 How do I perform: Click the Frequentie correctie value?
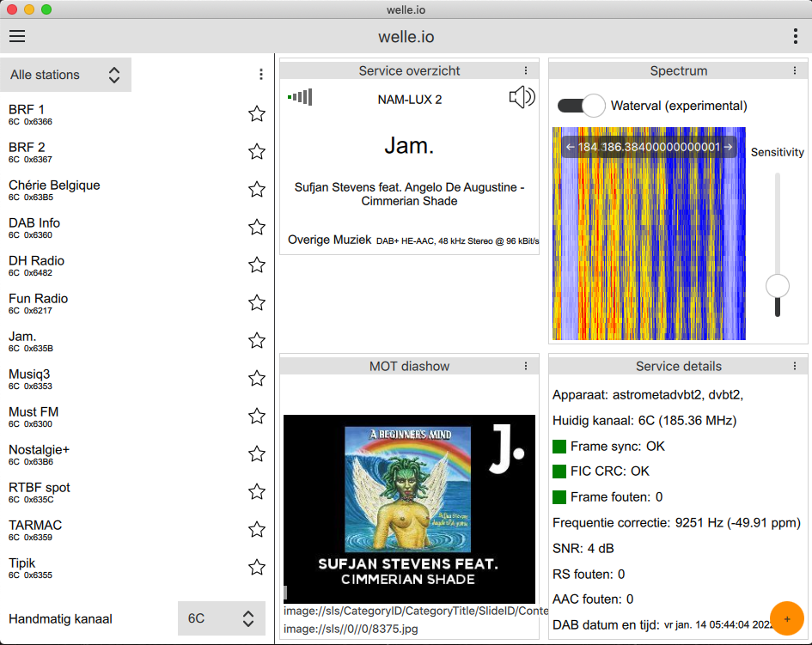point(676,523)
